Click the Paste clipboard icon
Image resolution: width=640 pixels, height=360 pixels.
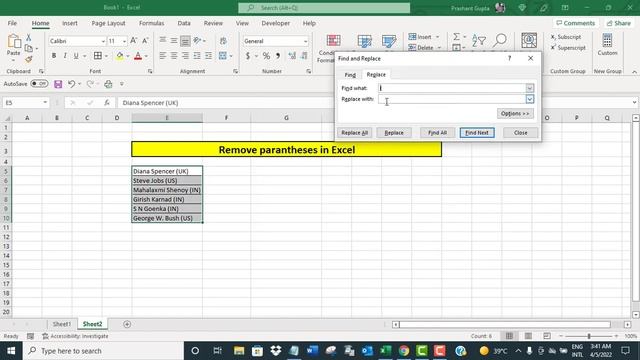click(13, 41)
